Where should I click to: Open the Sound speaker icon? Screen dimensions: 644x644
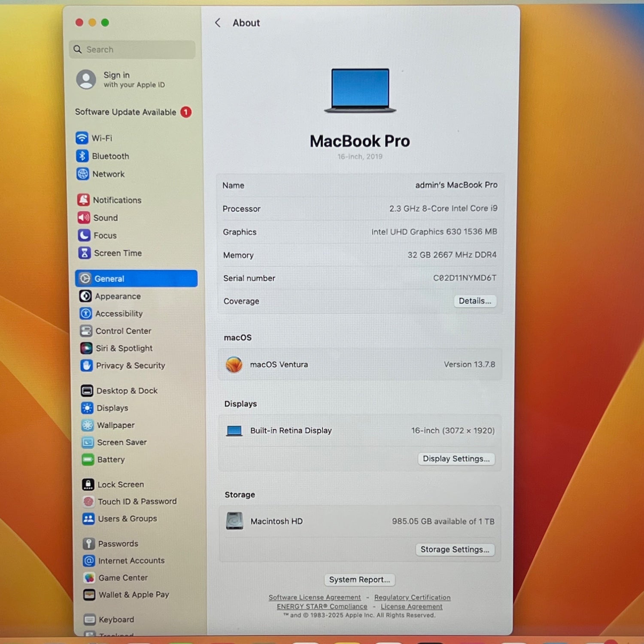[x=84, y=218]
